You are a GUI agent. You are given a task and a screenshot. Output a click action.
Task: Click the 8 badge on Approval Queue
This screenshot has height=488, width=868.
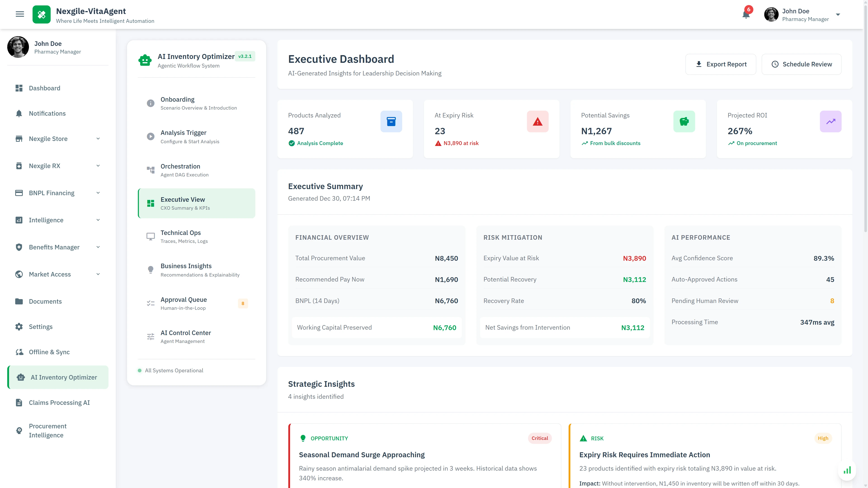tap(243, 303)
